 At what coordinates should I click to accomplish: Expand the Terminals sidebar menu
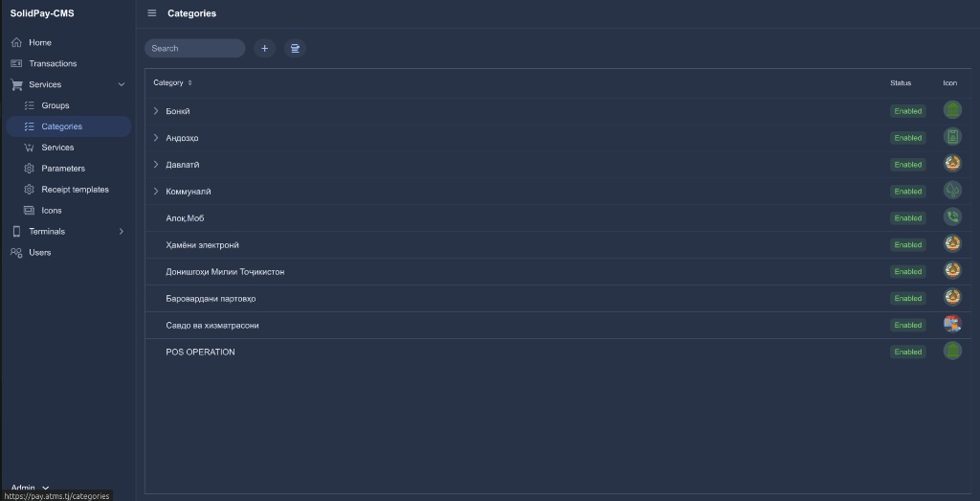122,232
